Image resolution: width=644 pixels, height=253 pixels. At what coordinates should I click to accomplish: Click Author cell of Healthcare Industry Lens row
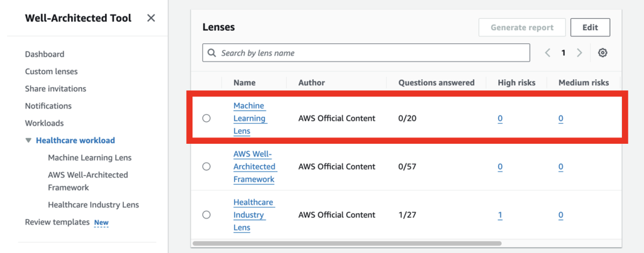[x=337, y=215]
